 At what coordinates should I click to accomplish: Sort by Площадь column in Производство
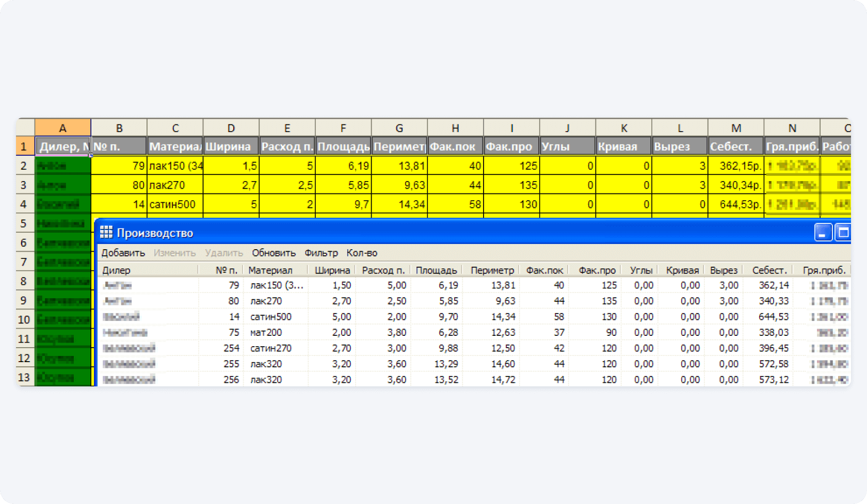click(x=436, y=270)
